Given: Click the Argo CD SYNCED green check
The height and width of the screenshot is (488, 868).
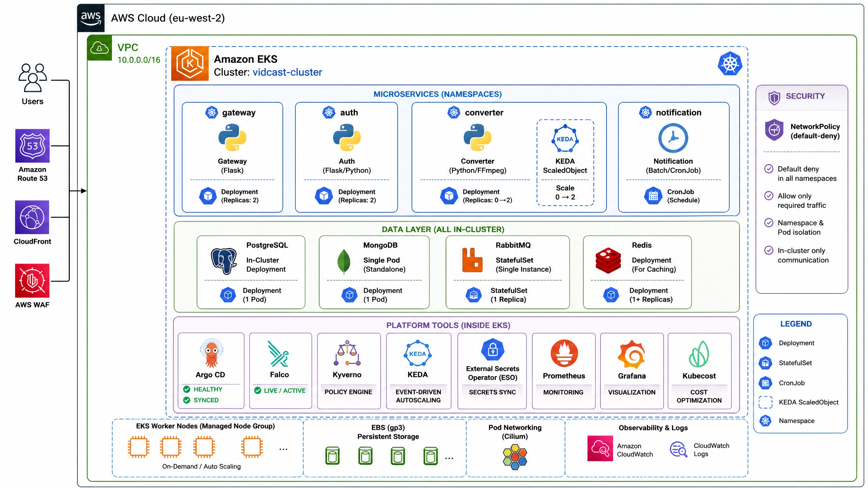Looking at the screenshot, I should tap(186, 400).
